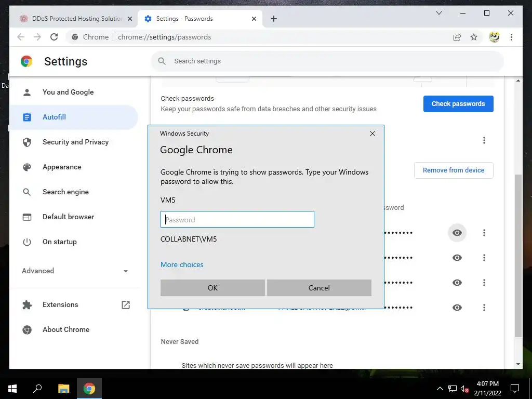This screenshot has width=532, height=399.
Task: Click the search magnifier in Settings search
Action: (162, 61)
